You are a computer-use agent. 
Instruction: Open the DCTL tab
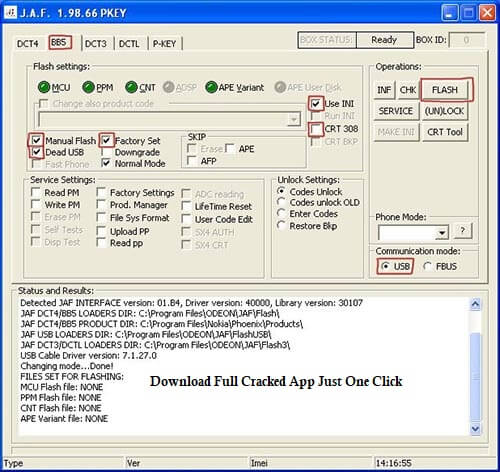pos(129,44)
